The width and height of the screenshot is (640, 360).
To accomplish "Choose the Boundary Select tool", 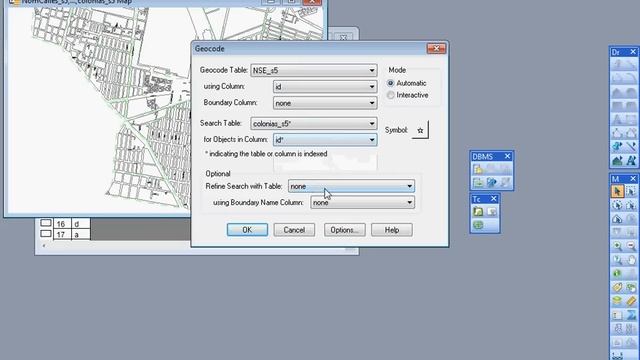I will coord(617,219).
